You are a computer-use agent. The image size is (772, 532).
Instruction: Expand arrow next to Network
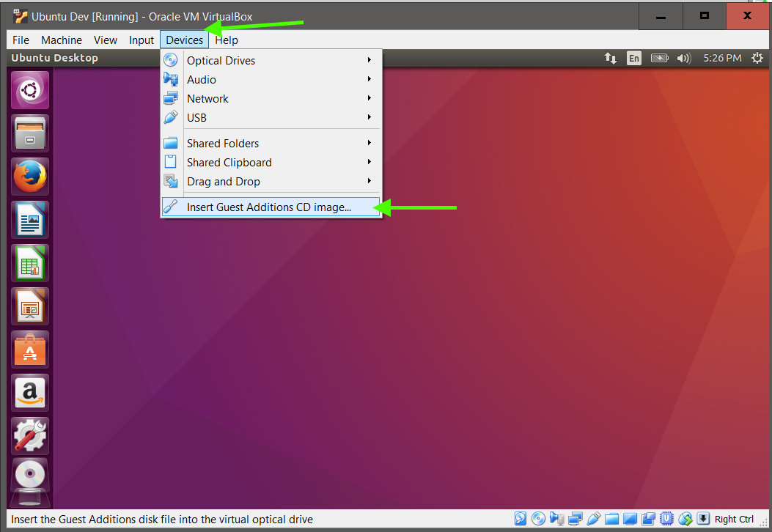370,98
